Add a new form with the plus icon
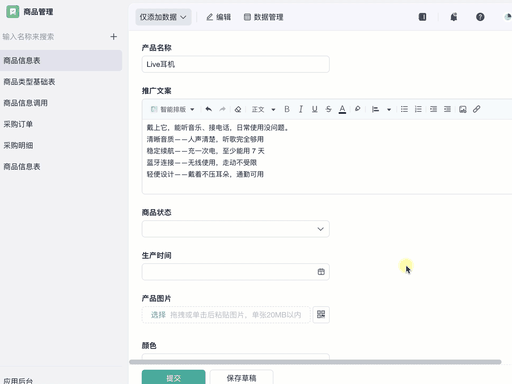 point(114,37)
